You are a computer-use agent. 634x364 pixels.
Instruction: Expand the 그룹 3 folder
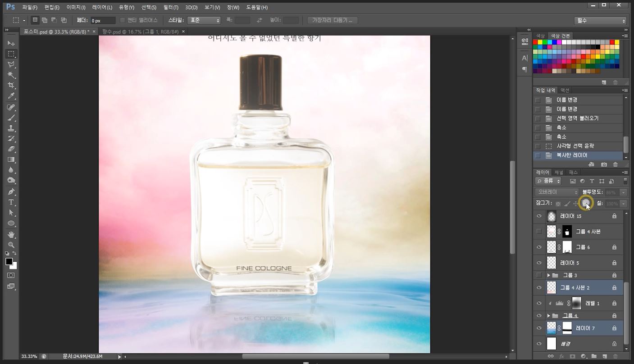548,275
